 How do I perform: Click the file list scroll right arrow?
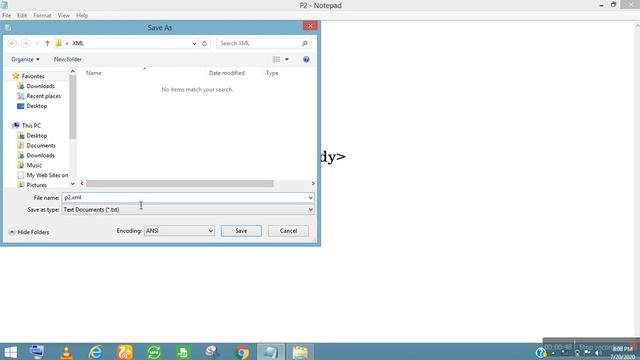click(313, 184)
